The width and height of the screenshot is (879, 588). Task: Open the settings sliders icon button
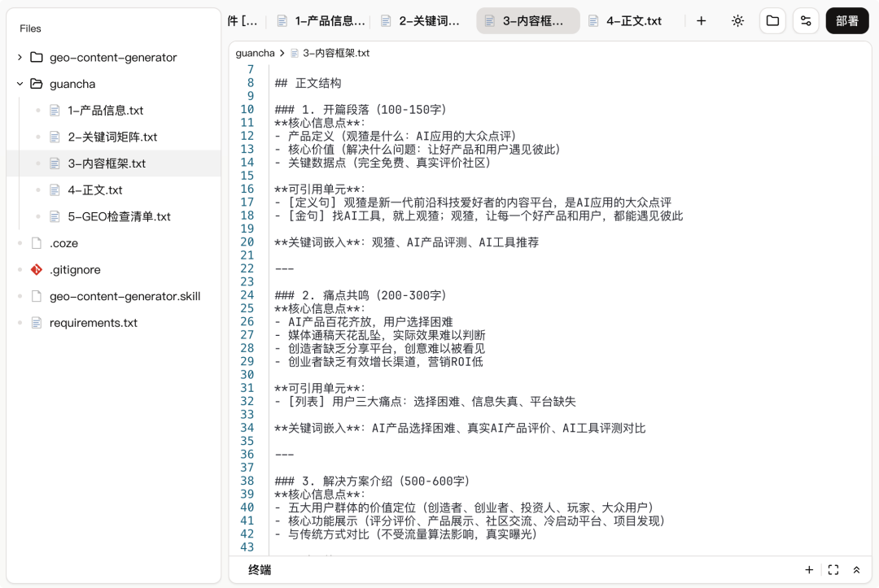click(806, 21)
